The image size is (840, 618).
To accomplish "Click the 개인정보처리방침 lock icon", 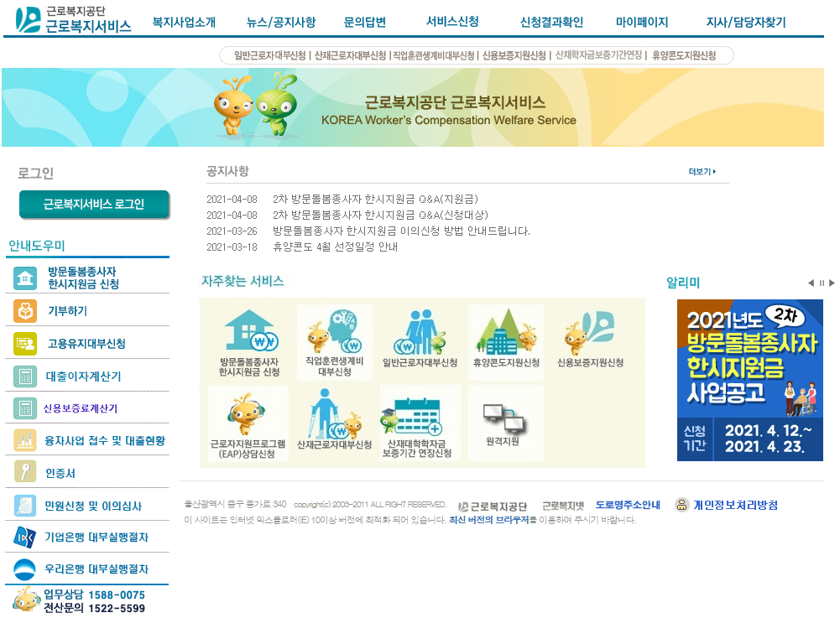I will coord(681,505).
